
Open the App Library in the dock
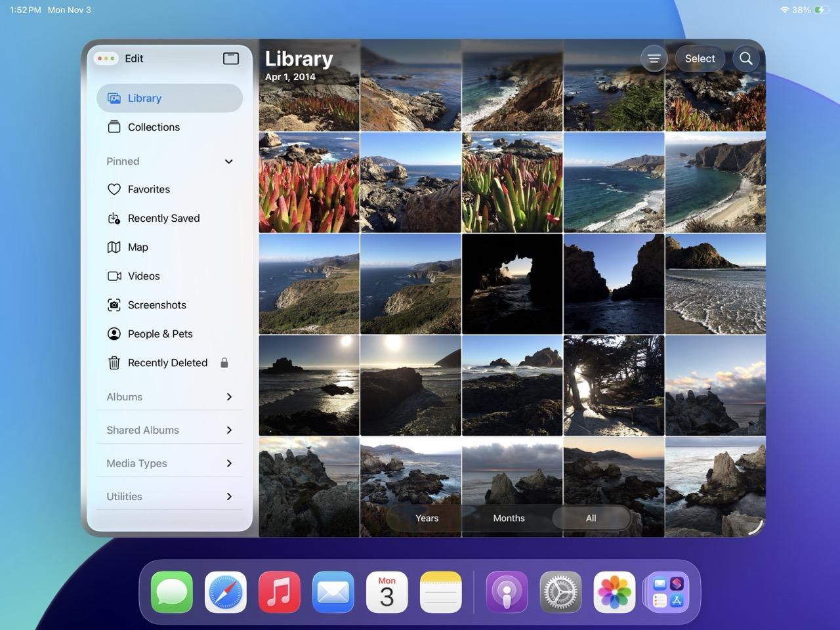pos(668,592)
